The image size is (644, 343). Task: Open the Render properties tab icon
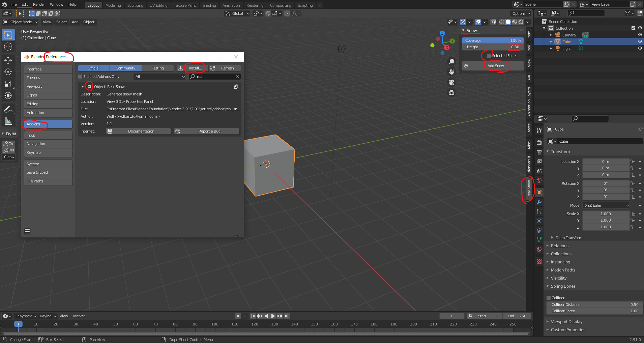click(539, 143)
